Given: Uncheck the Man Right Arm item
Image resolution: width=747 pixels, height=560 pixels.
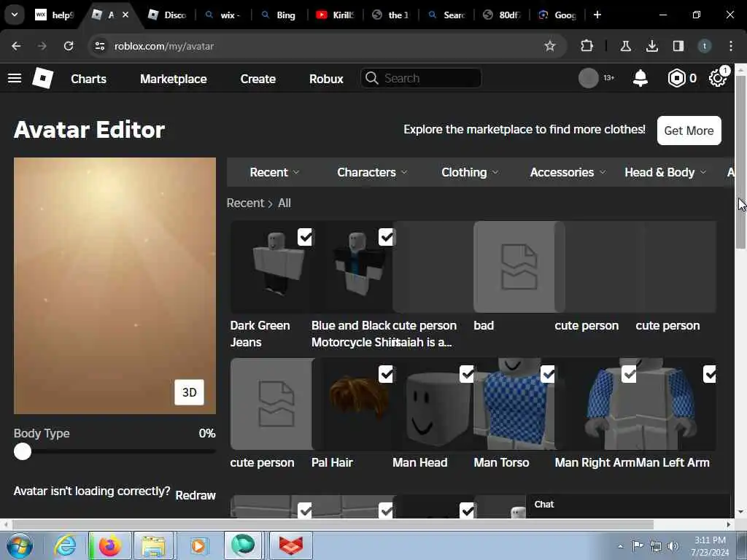Looking at the screenshot, I should pos(629,374).
